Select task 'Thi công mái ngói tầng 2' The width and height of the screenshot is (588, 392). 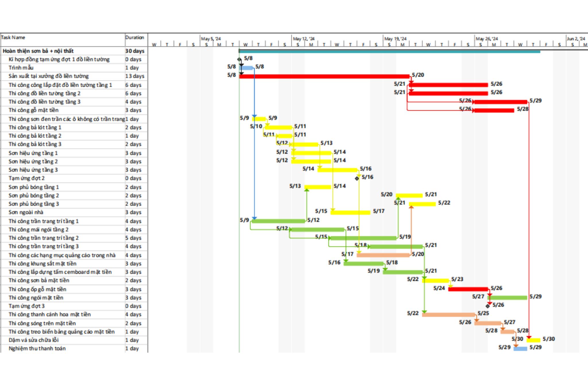tap(38, 229)
